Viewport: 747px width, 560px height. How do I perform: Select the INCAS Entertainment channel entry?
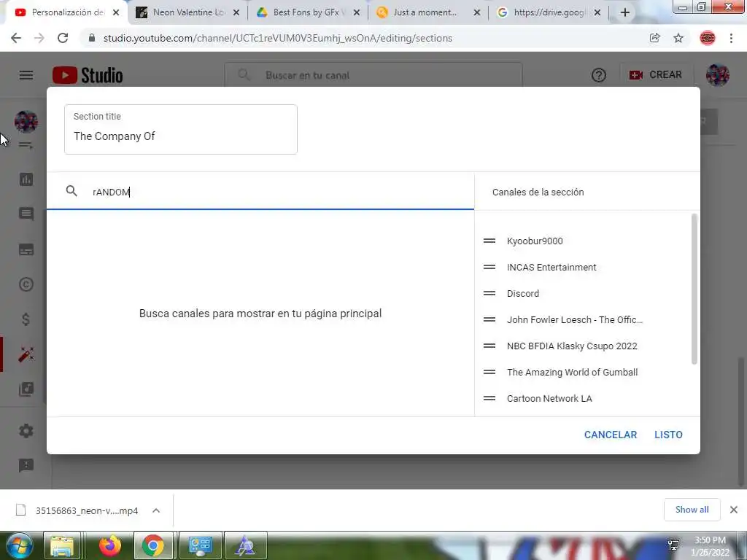tap(551, 267)
